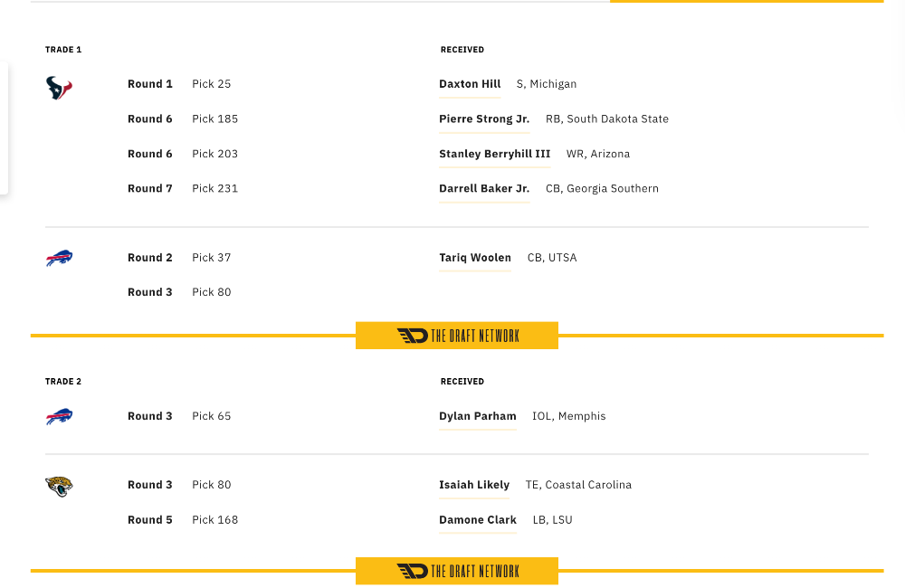This screenshot has width=905, height=588.
Task: Click The Draft Network banner below Trade 1
Action: point(456,336)
